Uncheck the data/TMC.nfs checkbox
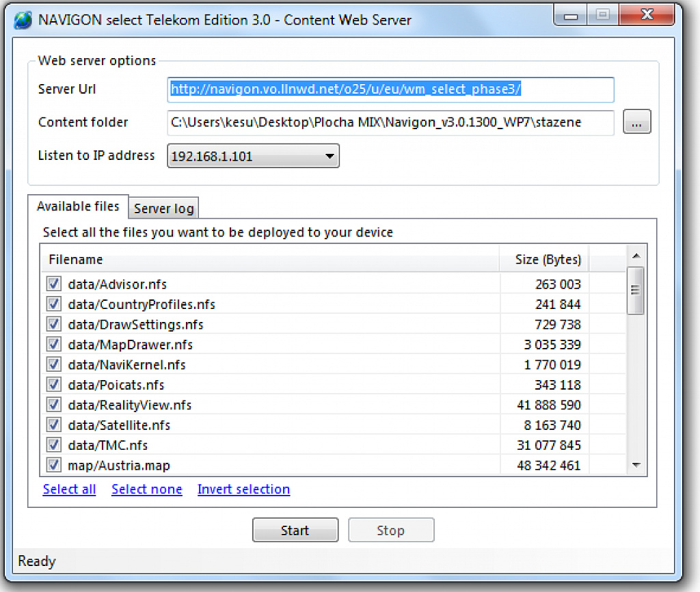 (53, 444)
